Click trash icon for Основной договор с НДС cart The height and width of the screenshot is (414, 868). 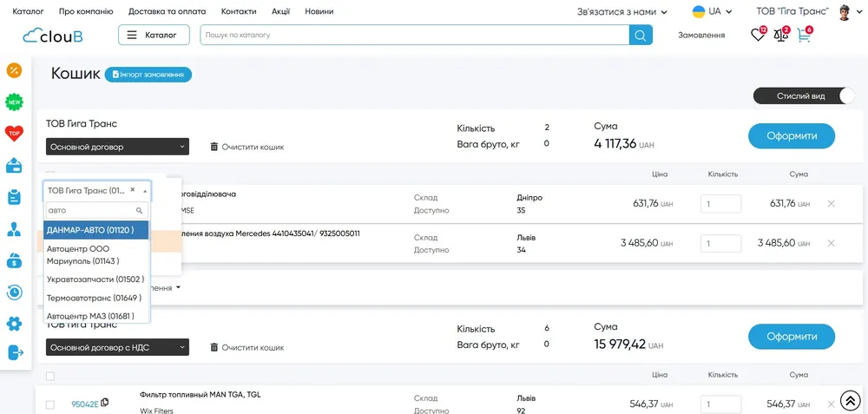point(214,347)
